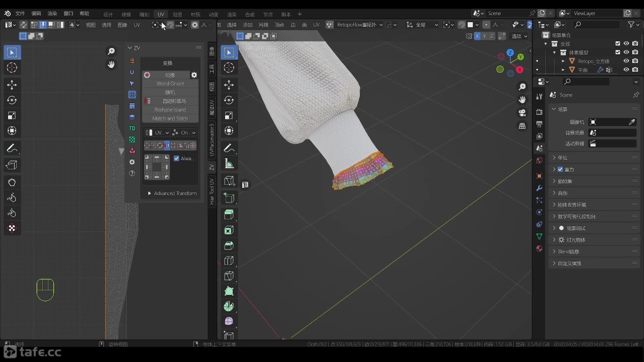Switch perspective/orthographic grid view icon
Screen dimensions: 644x362
point(522,126)
